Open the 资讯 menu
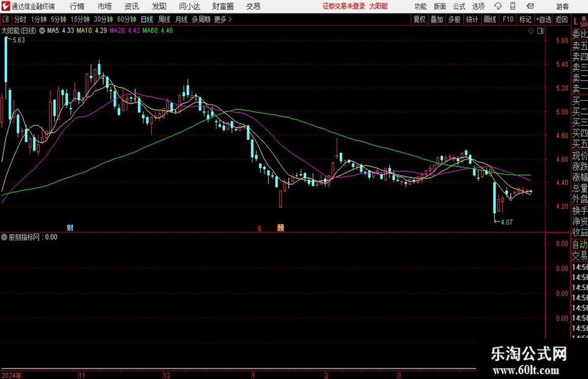Viewport: 588px width, 379px height. [x=132, y=6]
